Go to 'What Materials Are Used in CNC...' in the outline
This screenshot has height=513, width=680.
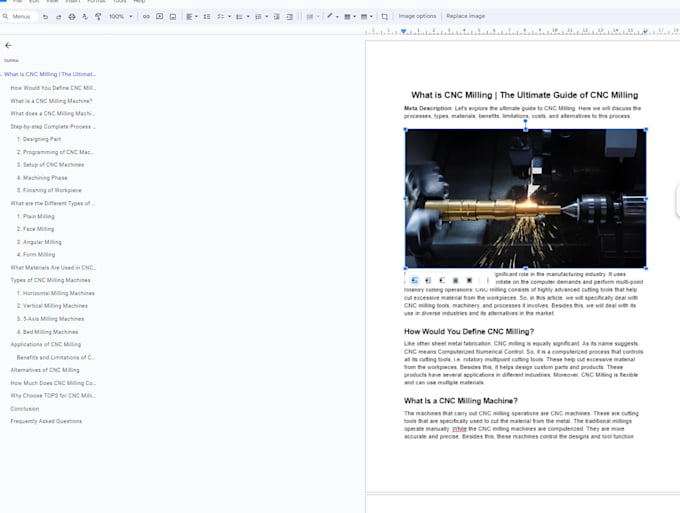coord(53,268)
